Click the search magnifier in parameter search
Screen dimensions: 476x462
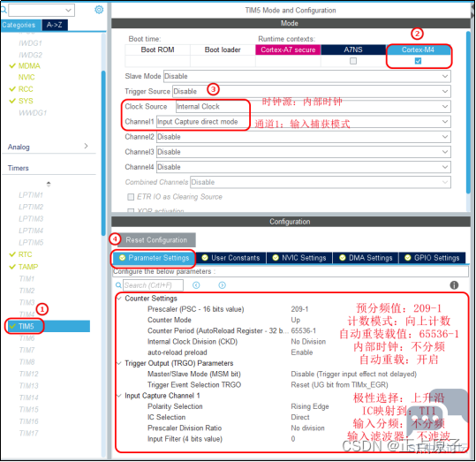(118, 285)
